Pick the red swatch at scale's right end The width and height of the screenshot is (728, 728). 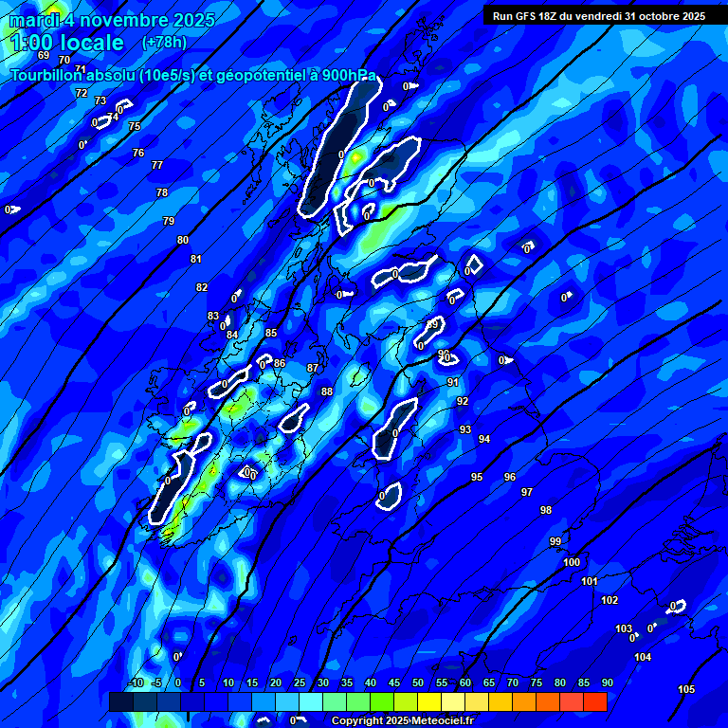pos(595,701)
